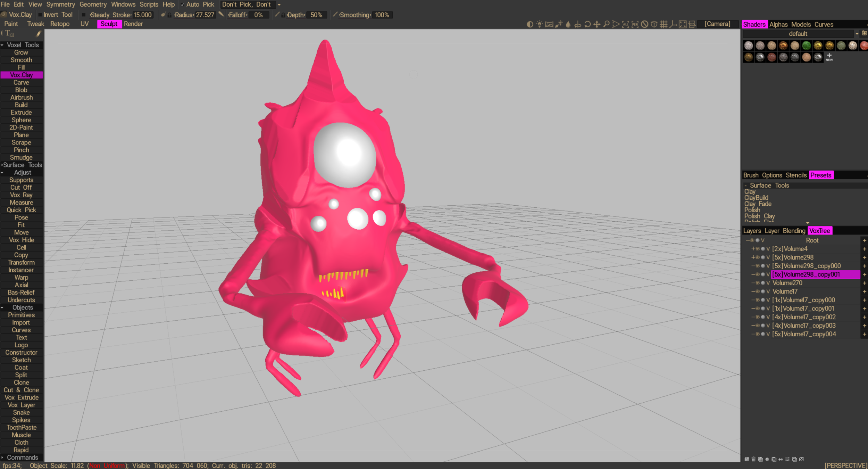Image resolution: width=868 pixels, height=469 pixels.
Task: Hide Volume270 using its eye icon
Action: 758,283
